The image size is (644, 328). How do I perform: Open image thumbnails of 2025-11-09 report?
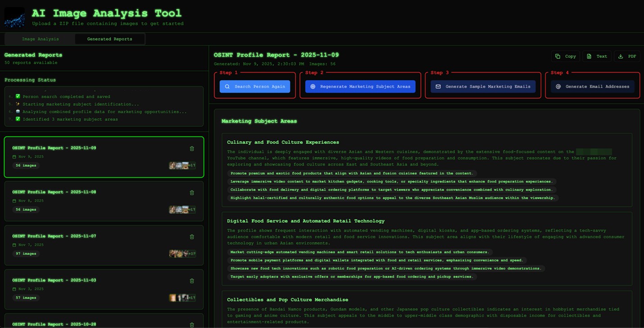182,165
